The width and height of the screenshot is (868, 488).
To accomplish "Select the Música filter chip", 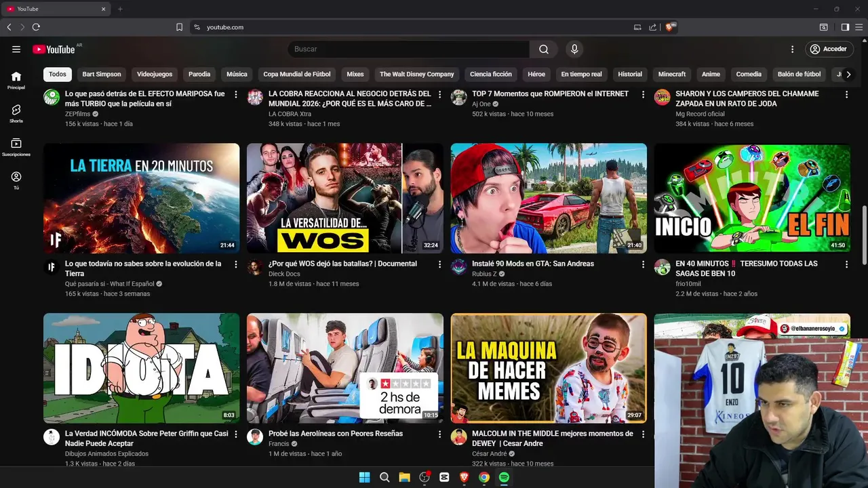I will [237, 75].
